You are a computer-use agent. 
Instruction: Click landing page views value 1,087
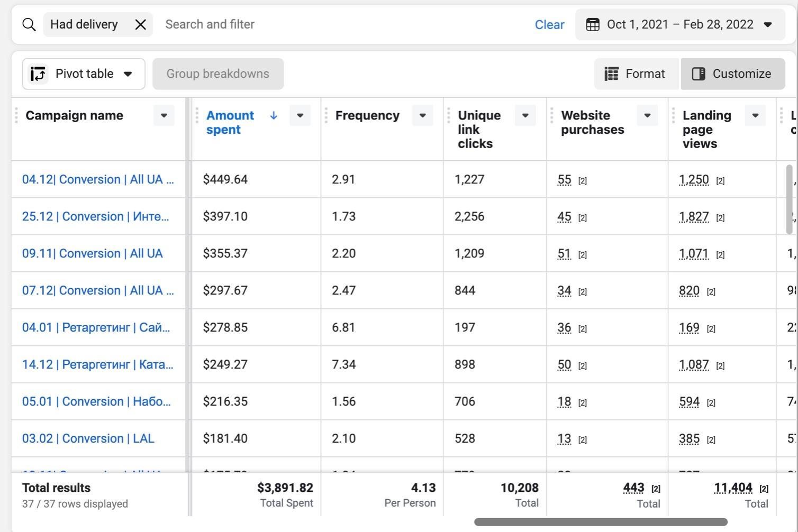(x=694, y=365)
